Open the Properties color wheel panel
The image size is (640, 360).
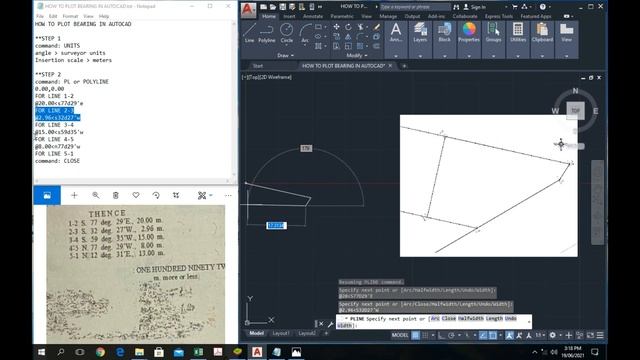[469, 33]
